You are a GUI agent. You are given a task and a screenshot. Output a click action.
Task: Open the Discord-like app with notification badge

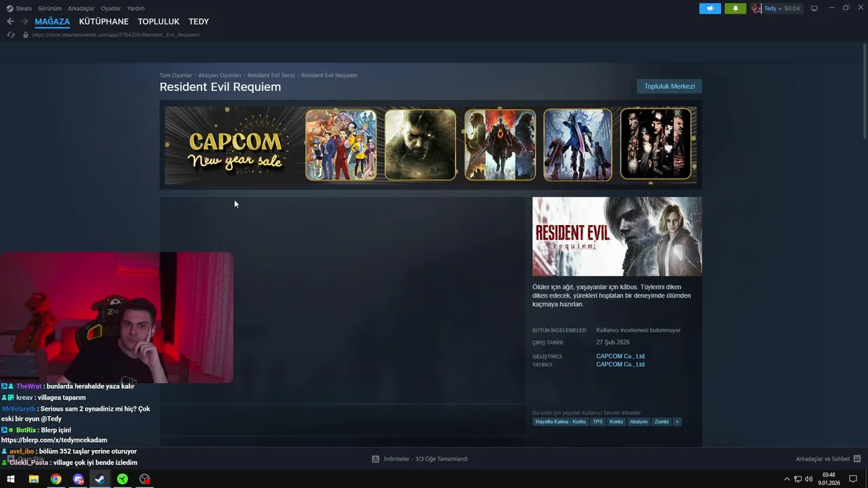(78, 479)
